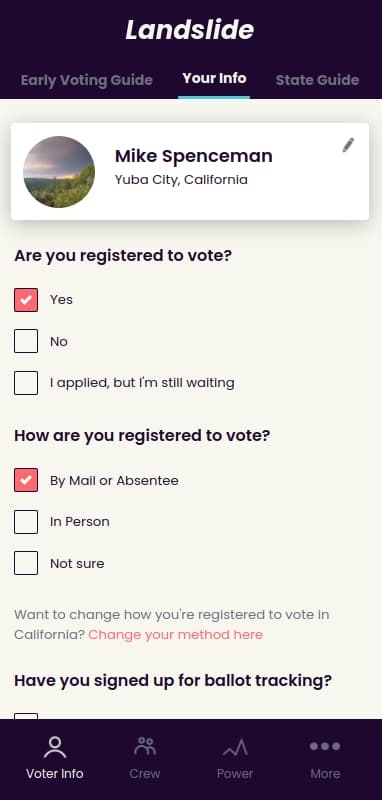Viewport: 382px width, 800px height.
Task: Switch to State Guide tab
Action: (x=317, y=80)
